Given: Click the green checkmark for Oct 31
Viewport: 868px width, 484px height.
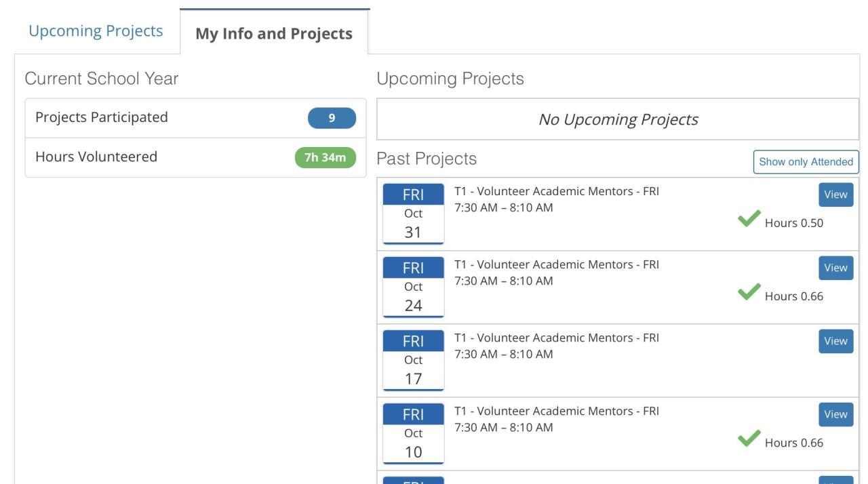Looking at the screenshot, I should click(x=749, y=219).
